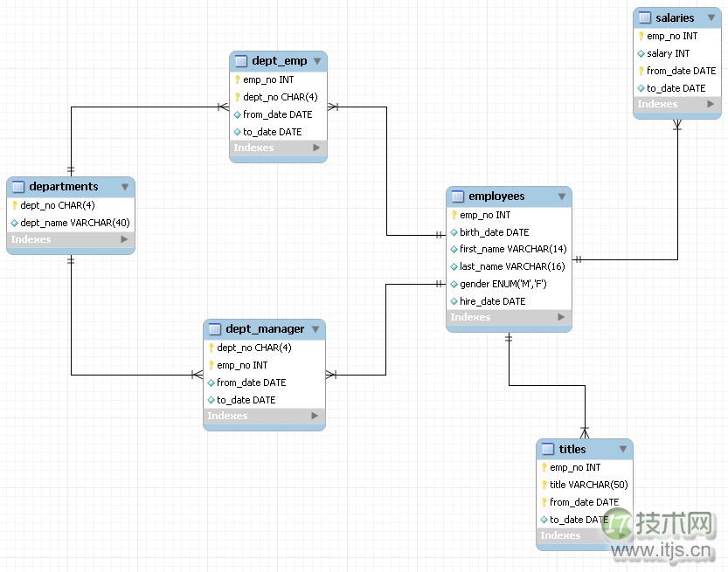Click key icon beside title VARCHAR(50)
The width and height of the screenshot is (728, 572).
[x=544, y=485]
